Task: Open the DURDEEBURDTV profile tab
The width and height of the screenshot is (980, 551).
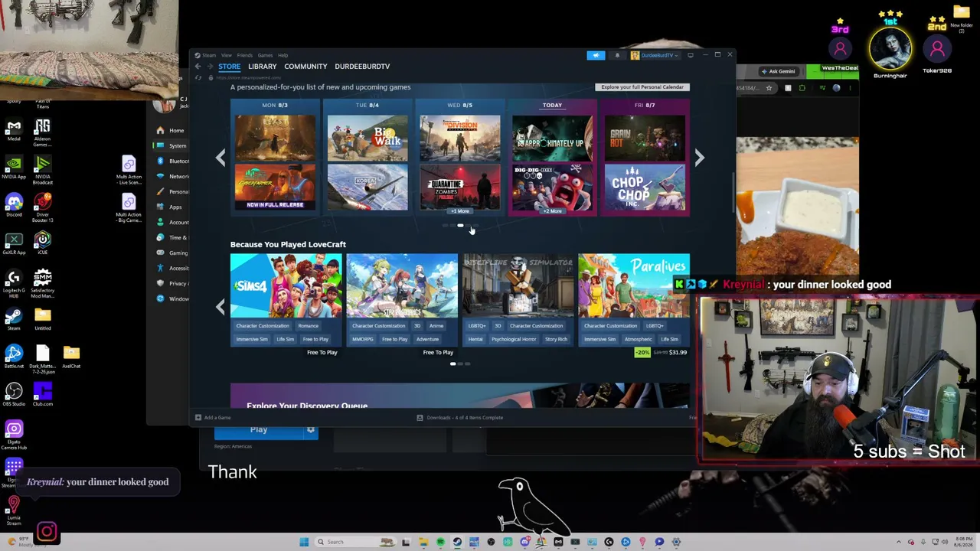Action: [362, 67]
